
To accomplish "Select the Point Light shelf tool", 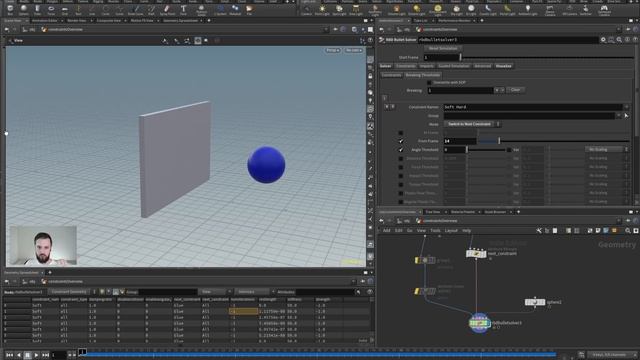I will click(x=322, y=10).
